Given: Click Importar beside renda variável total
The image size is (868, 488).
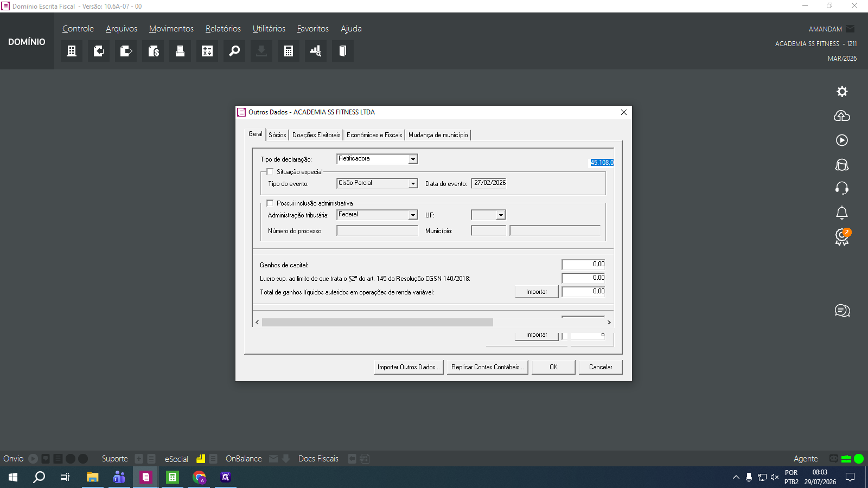Looking at the screenshot, I should pyautogui.click(x=537, y=292).
